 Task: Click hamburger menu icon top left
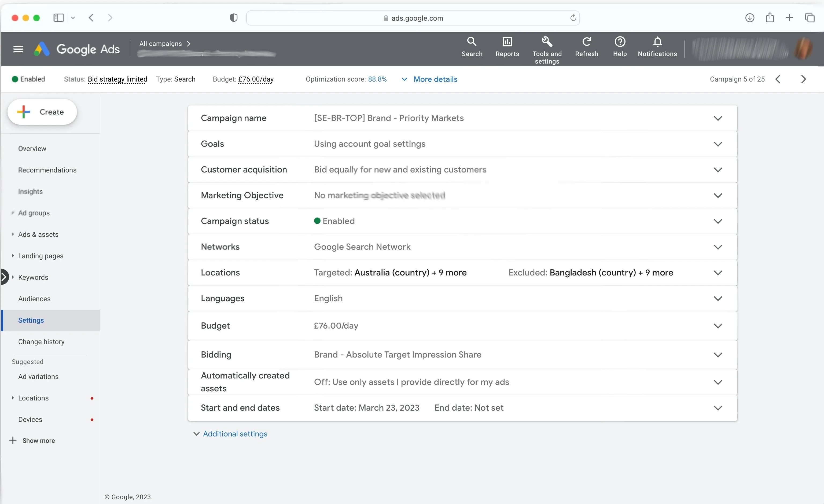click(x=18, y=49)
